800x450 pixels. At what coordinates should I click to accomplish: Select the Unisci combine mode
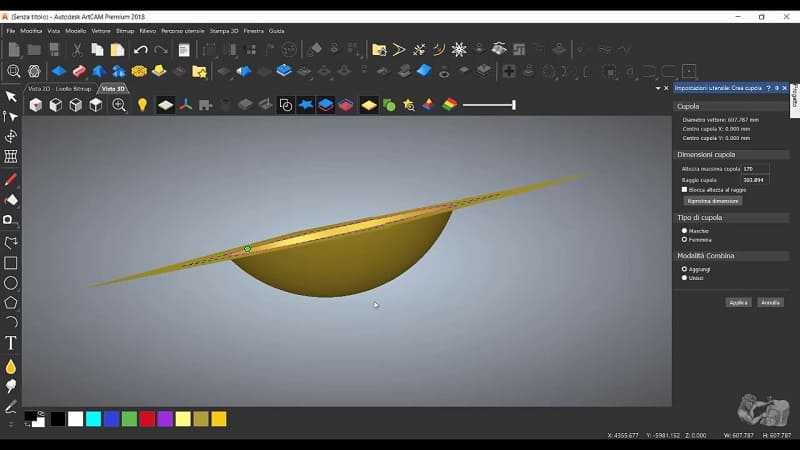(684, 278)
